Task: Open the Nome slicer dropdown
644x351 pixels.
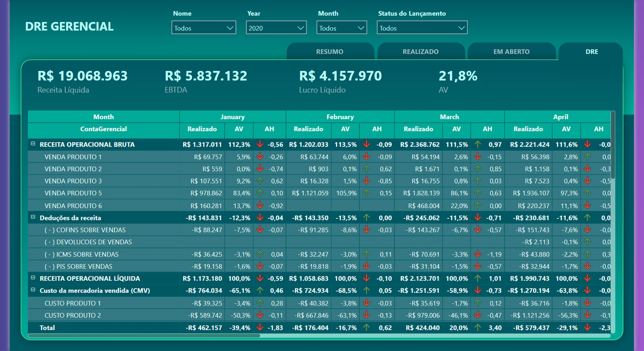Action: pos(204,28)
